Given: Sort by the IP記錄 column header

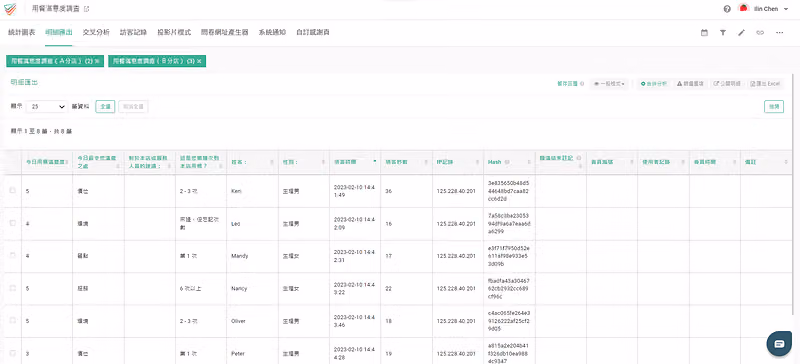Looking at the screenshot, I should pos(458,162).
